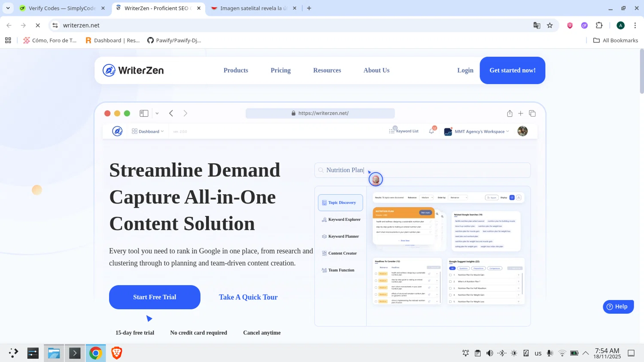Open the Help chat widget

pyautogui.click(x=618, y=307)
